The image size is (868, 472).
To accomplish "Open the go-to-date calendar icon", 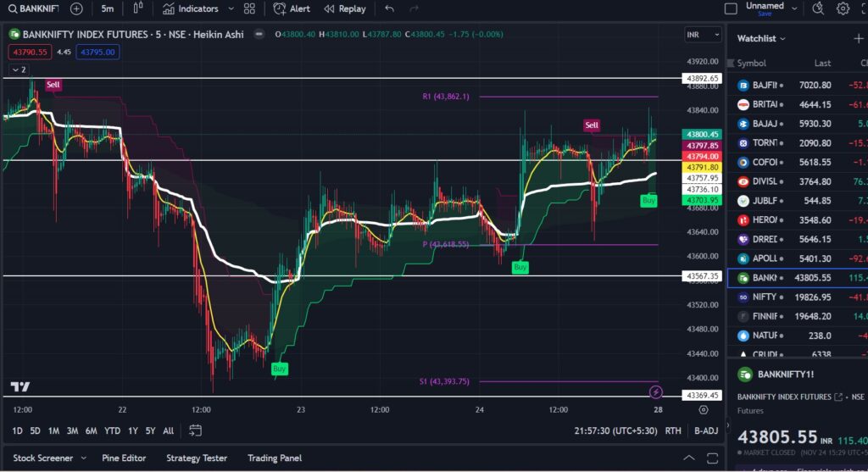I will [x=195, y=430].
